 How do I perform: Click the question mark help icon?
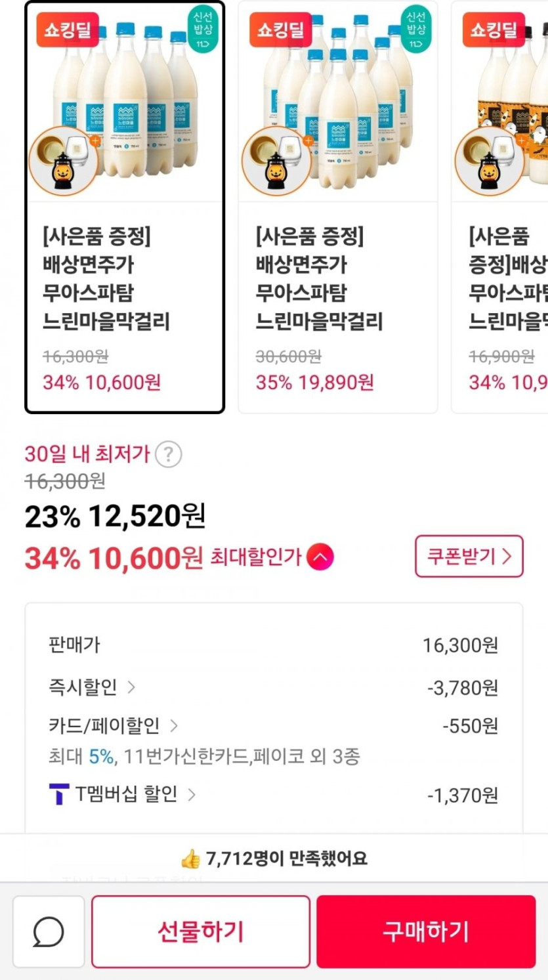(x=169, y=454)
